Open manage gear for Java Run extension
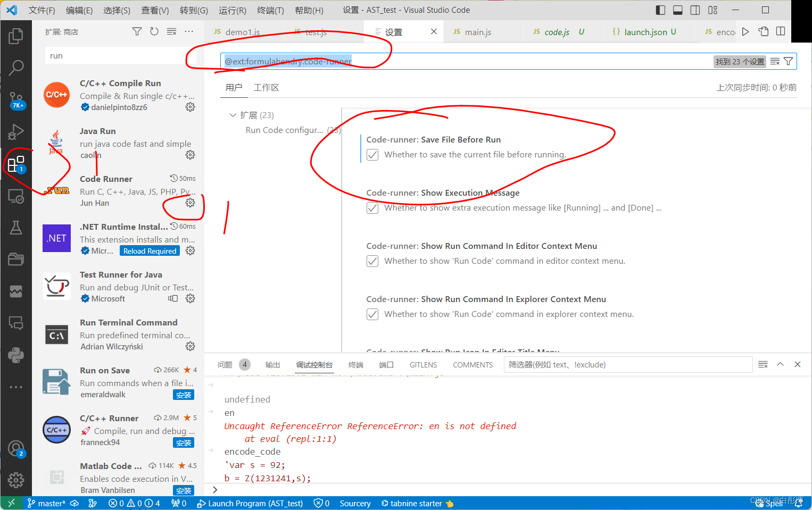Viewport: 812px width, 510px height. point(190,155)
